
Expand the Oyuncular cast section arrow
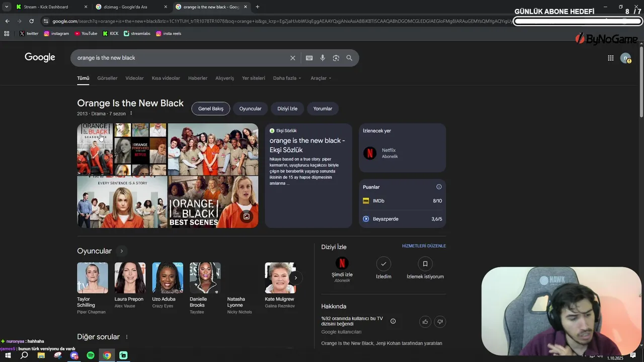[x=121, y=251]
